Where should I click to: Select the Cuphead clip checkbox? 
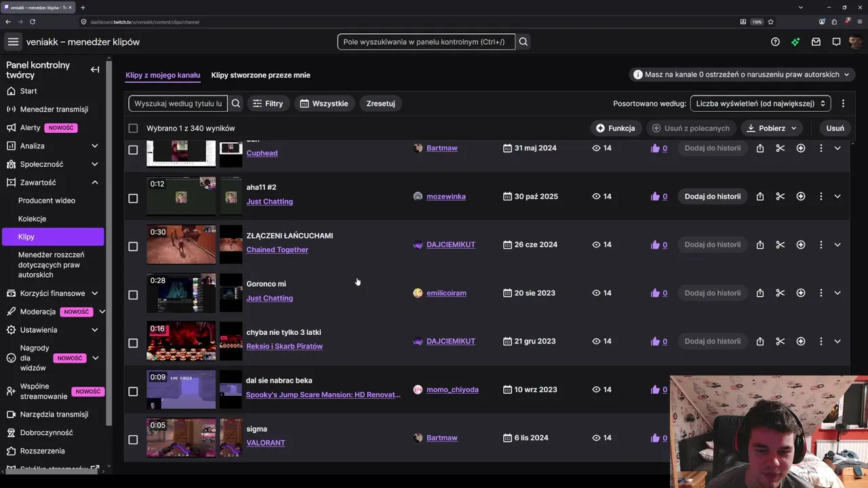[x=133, y=150]
